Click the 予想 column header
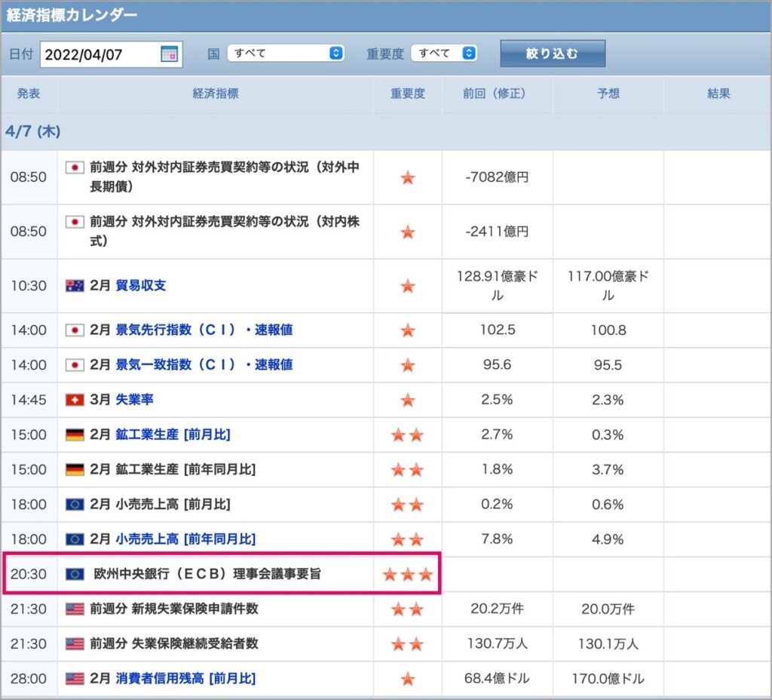Viewport: 772px width, 700px height. click(x=608, y=94)
